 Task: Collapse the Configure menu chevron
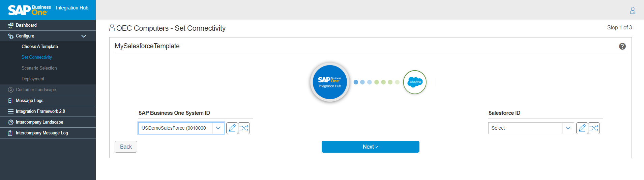(84, 36)
